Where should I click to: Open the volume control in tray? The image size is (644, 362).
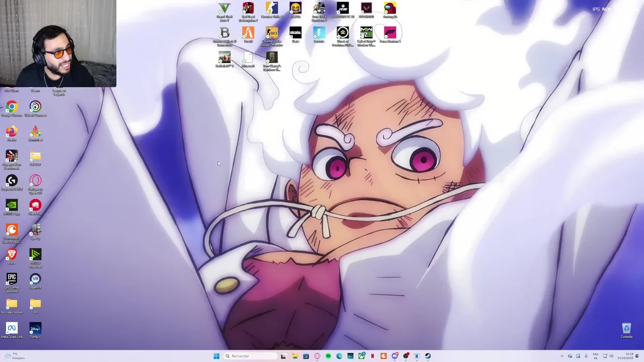tap(611, 356)
